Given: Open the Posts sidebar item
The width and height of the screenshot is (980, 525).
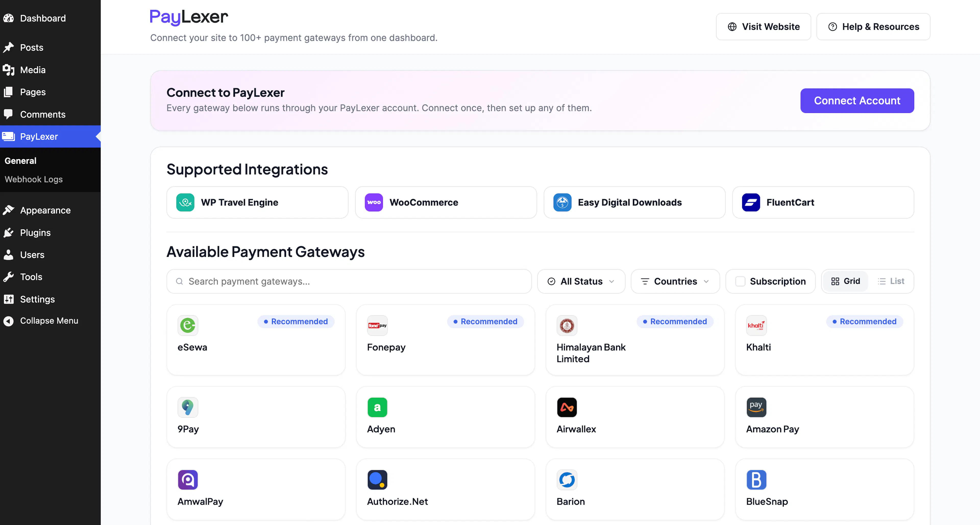Looking at the screenshot, I should (50, 47).
